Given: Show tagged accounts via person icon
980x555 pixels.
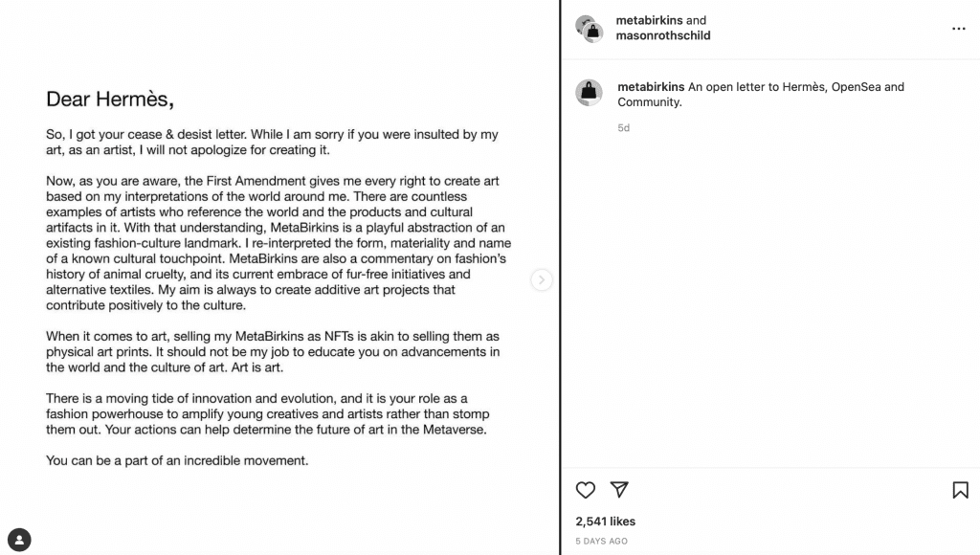Looking at the screenshot, I should [19, 539].
